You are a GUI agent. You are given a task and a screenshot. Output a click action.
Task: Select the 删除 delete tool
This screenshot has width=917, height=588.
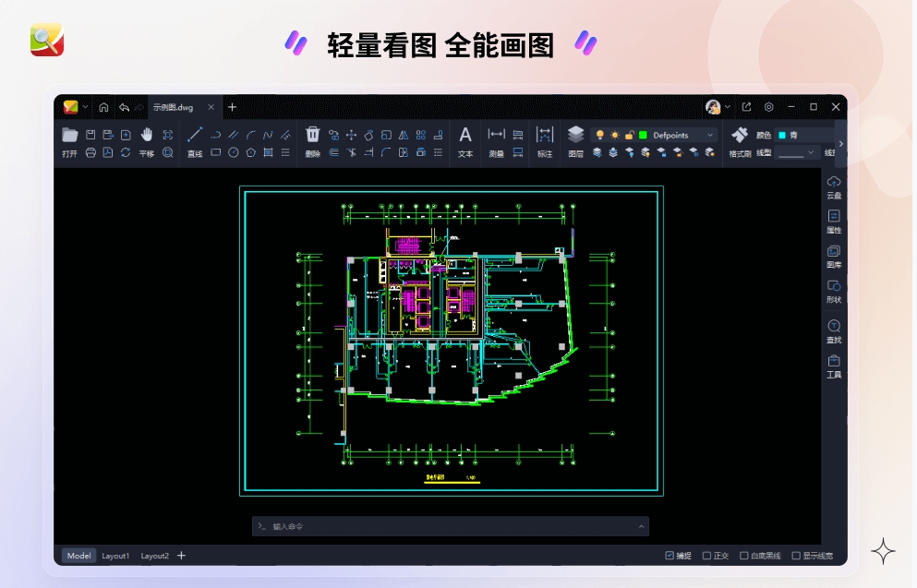[x=313, y=145]
